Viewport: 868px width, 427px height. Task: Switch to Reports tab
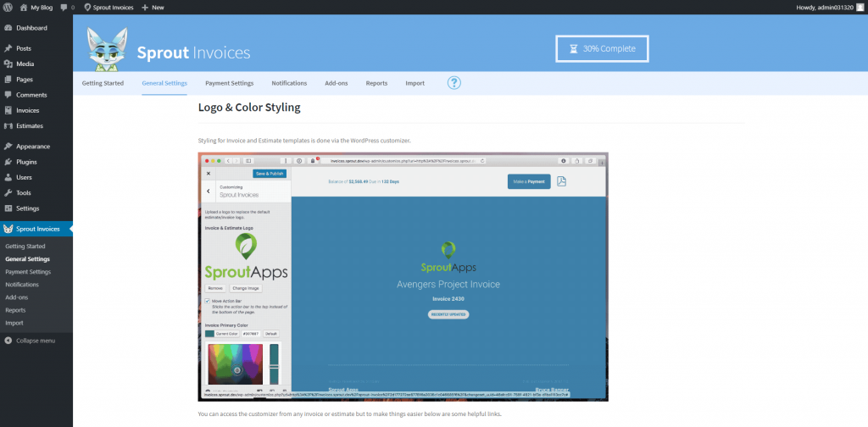click(376, 83)
